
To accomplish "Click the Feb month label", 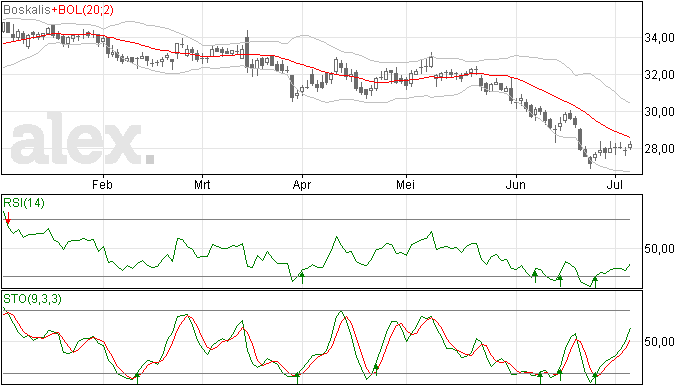I will click(102, 184).
